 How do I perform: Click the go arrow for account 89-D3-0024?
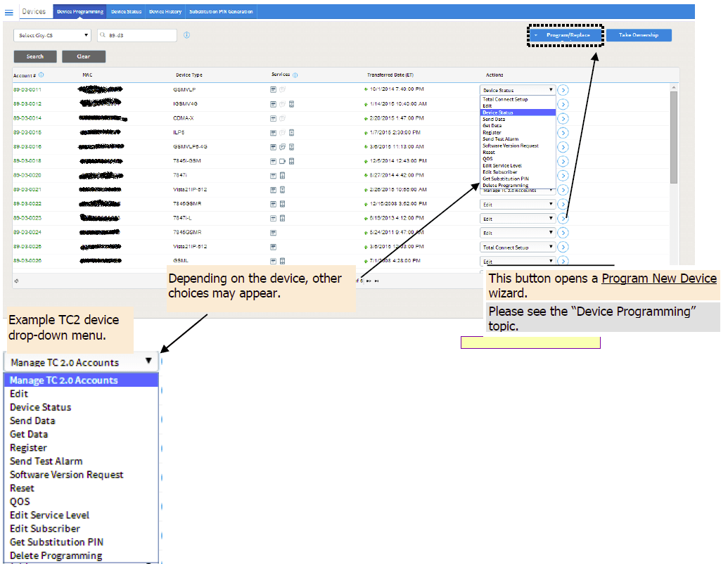point(563,233)
